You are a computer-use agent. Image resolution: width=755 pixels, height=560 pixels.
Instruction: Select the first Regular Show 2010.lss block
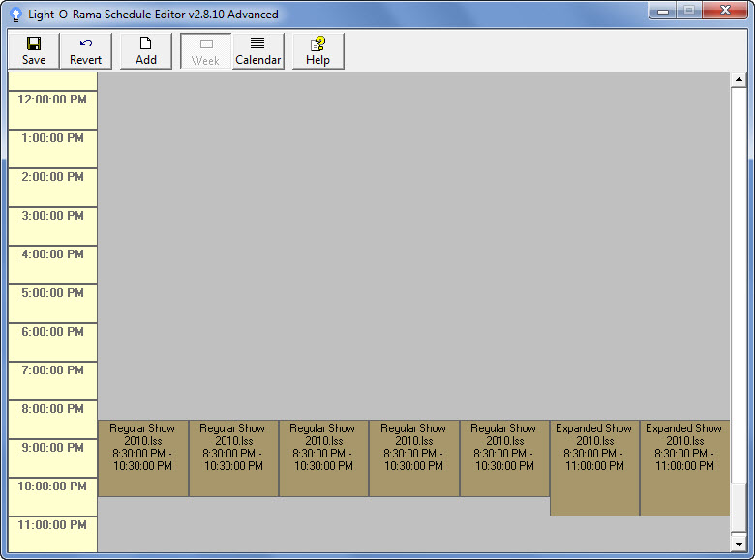(143, 458)
